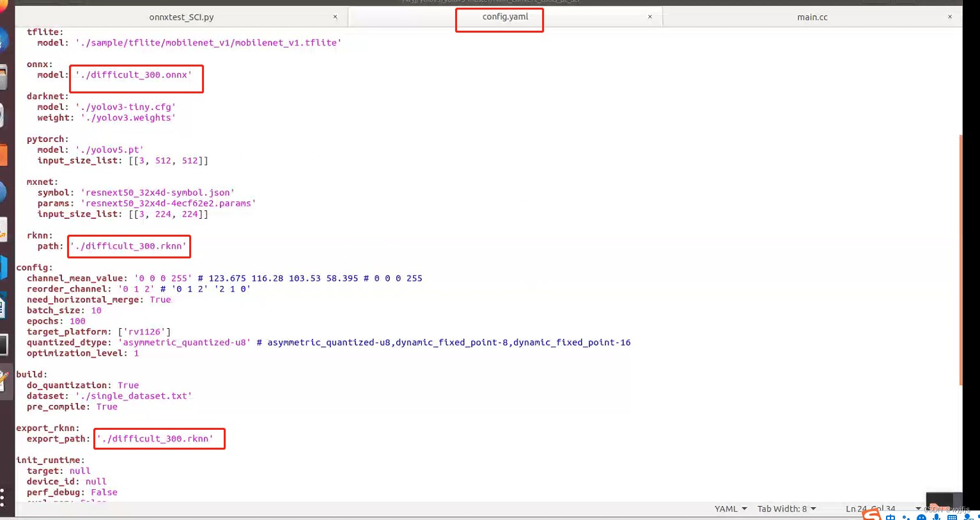Click the pre_compile True value

[107, 407]
